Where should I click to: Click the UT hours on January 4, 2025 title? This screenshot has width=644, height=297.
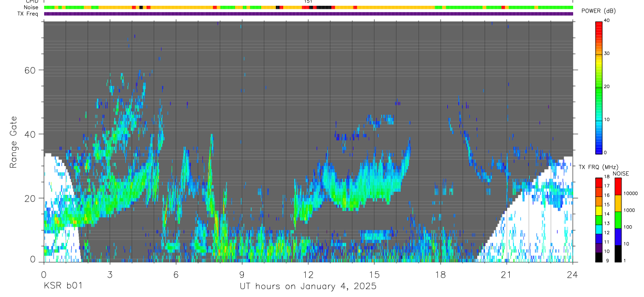308,286
